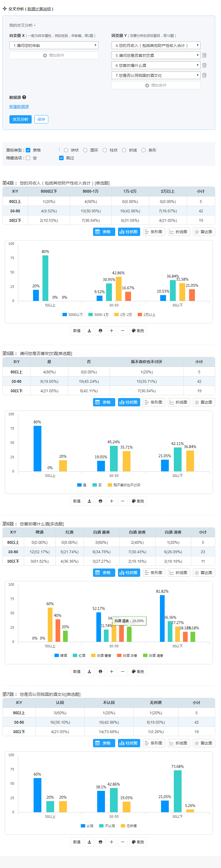This screenshot has height=868, width=221.
Task: Add condition under independent variable X
Action: (54, 55)
